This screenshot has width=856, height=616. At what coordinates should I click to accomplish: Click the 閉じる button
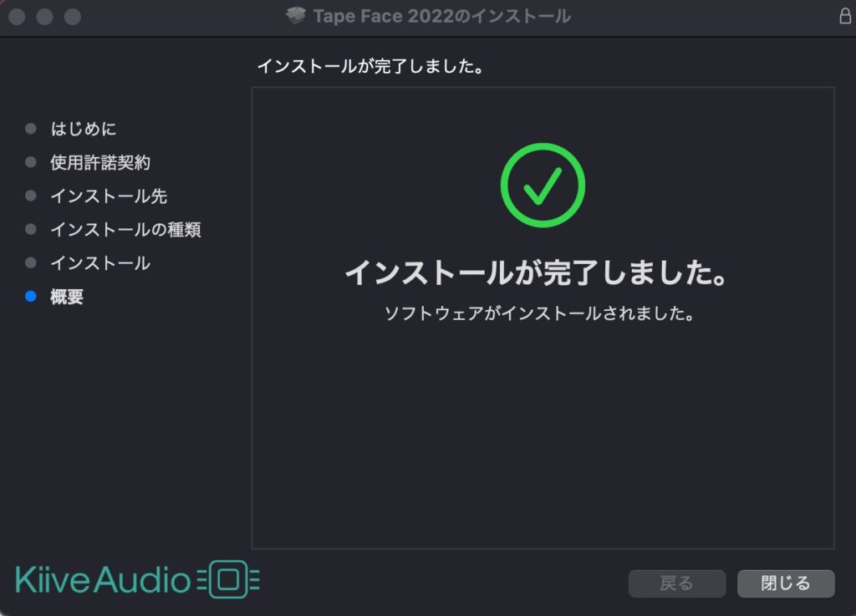[x=786, y=583]
